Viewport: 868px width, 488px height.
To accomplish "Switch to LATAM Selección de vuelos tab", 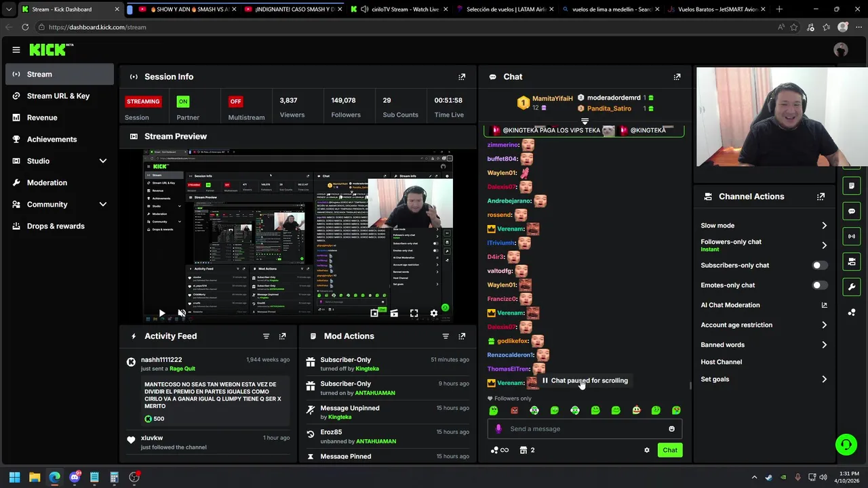I will pyautogui.click(x=505, y=9).
